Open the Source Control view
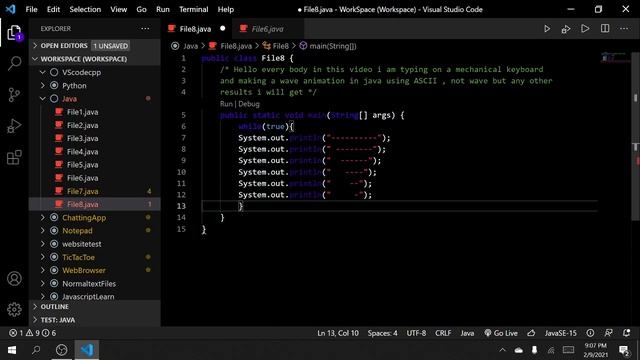 coord(14,95)
